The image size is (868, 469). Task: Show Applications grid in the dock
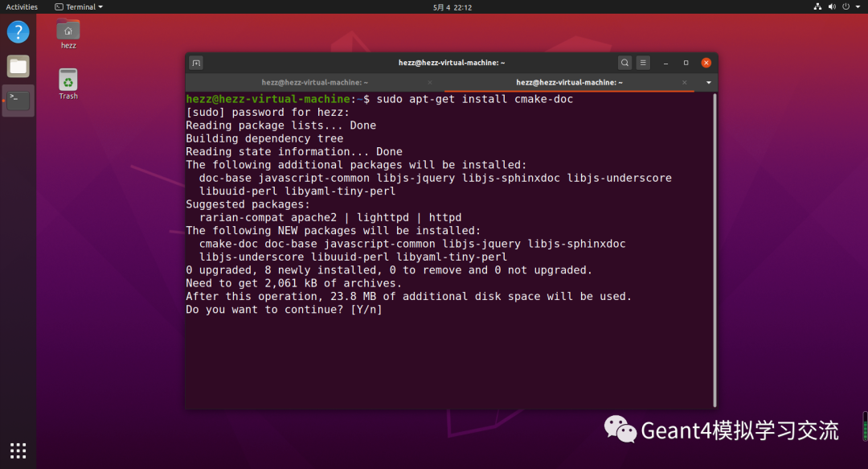point(18,450)
